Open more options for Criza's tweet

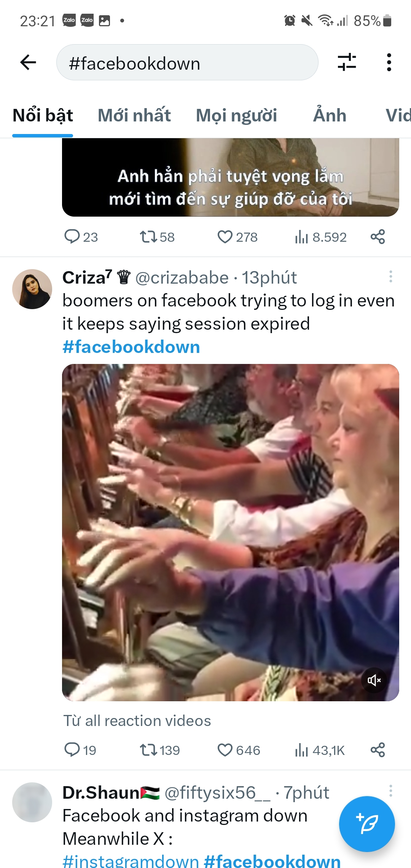pos(390,277)
